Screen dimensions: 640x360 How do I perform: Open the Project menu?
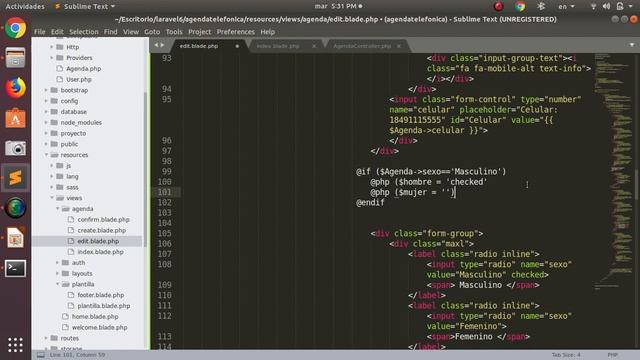[200, 32]
